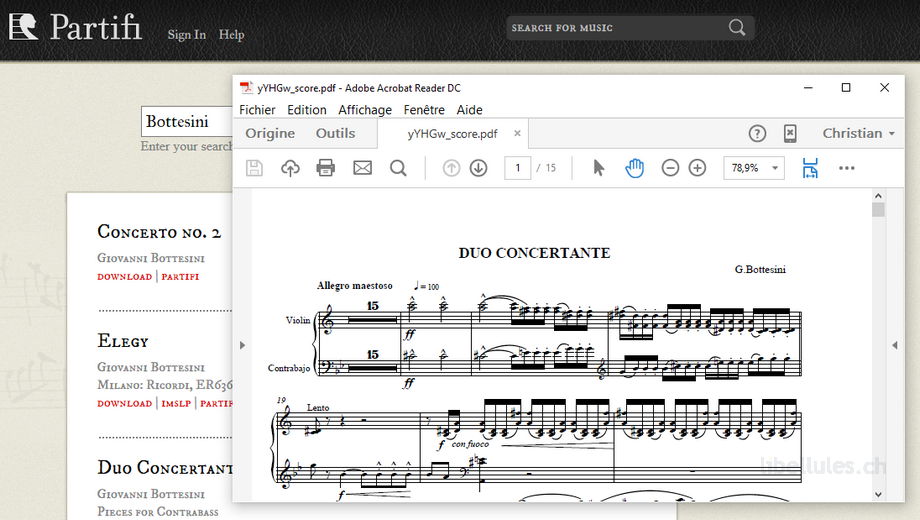920x520 pixels.
Task: Click the fit-width page display icon
Action: [x=810, y=168]
